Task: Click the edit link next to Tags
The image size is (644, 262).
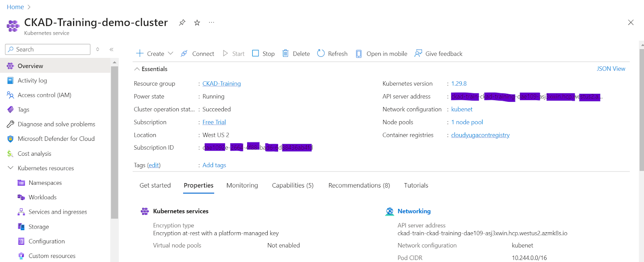Action: [x=154, y=165]
